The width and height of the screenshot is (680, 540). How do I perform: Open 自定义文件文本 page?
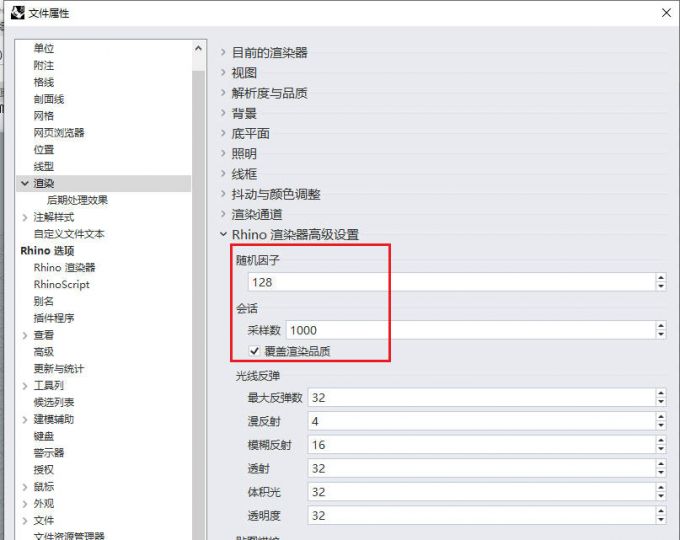[x=69, y=234]
